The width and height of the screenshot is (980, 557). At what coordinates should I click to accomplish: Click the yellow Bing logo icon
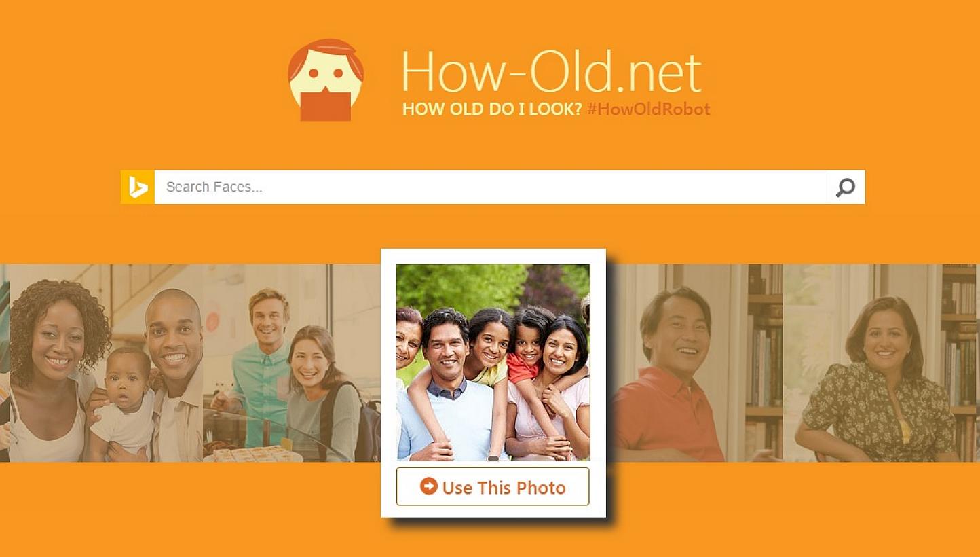(x=138, y=187)
